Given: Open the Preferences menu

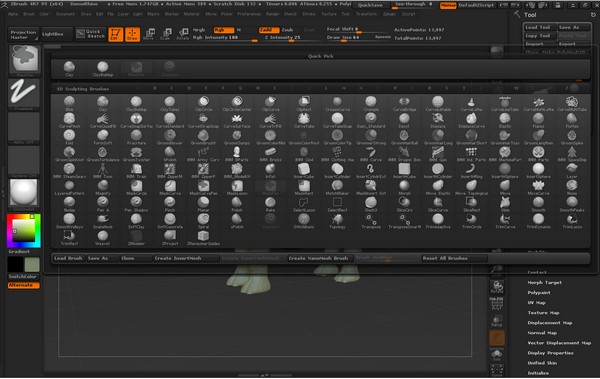Looking at the screenshot, I should click(x=249, y=14).
